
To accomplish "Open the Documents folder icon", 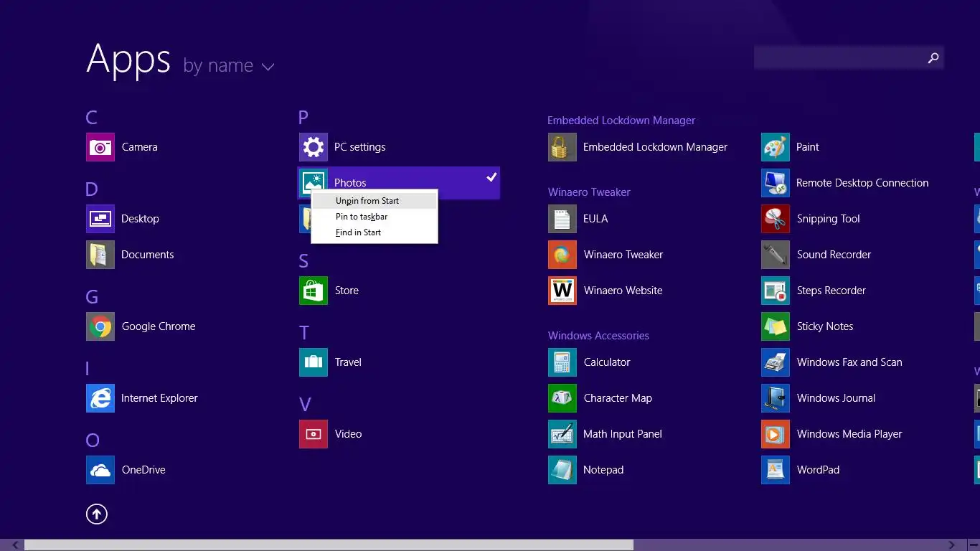I will 100,255.
